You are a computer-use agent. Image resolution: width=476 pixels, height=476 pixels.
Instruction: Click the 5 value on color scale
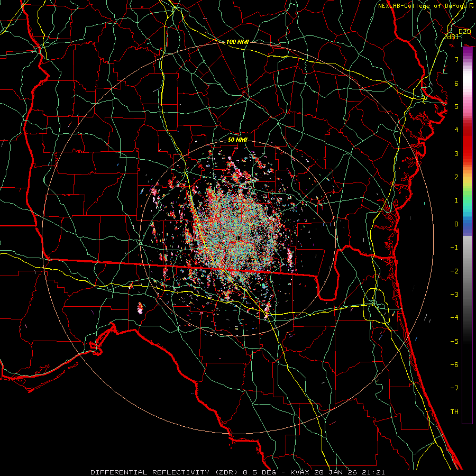click(x=456, y=106)
